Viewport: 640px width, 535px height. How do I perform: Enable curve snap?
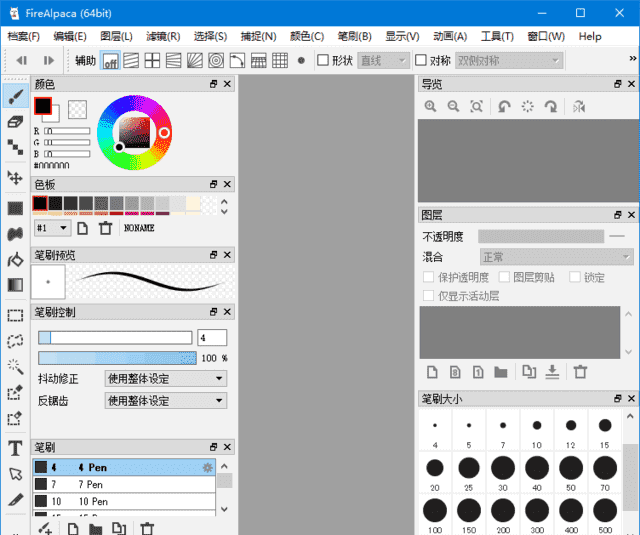(237, 60)
